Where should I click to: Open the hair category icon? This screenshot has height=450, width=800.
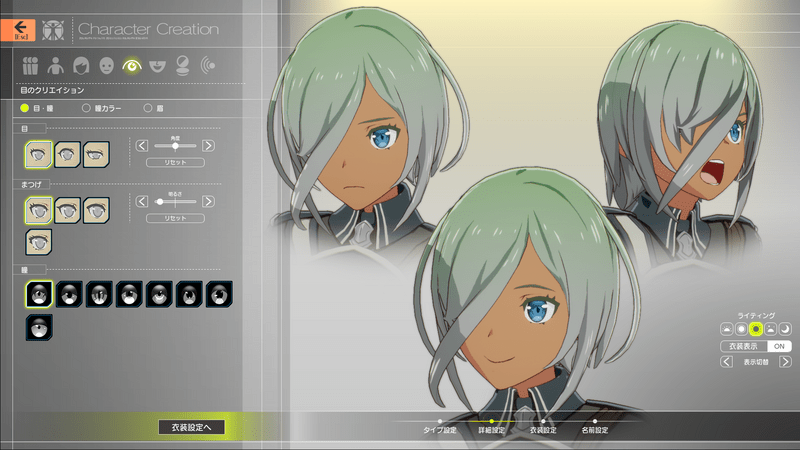click(80, 66)
